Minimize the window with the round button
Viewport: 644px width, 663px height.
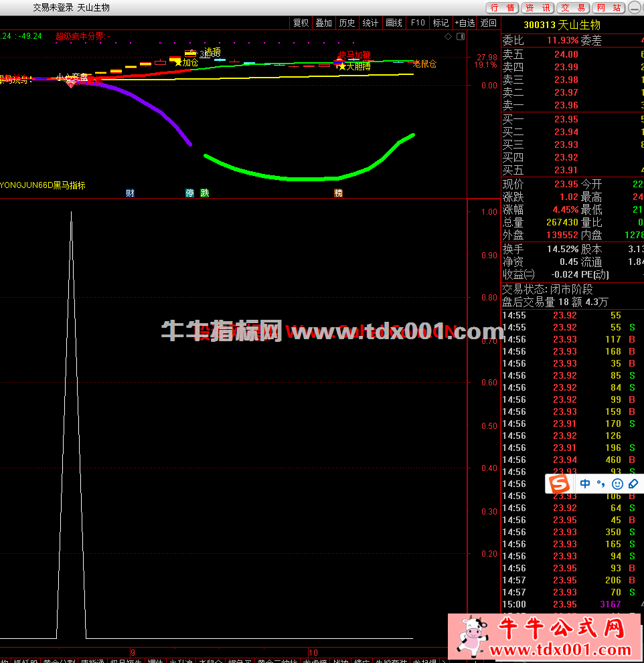click(x=634, y=7)
